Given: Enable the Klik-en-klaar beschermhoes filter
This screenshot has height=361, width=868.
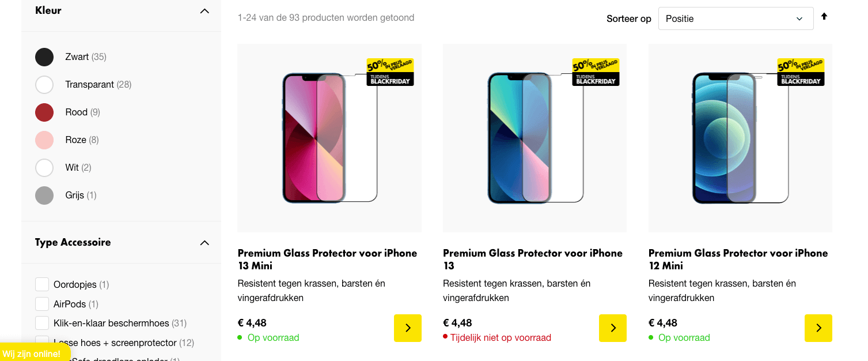Looking at the screenshot, I should coord(41,323).
